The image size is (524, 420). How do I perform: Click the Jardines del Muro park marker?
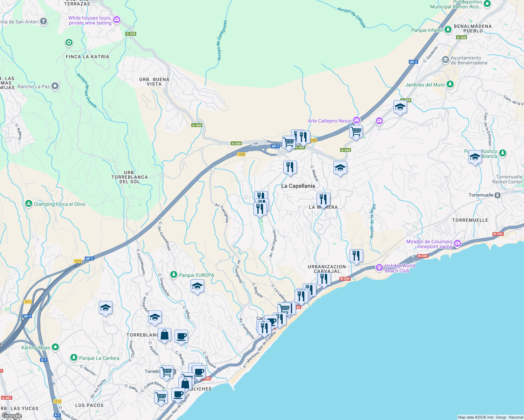pos(450,84)
